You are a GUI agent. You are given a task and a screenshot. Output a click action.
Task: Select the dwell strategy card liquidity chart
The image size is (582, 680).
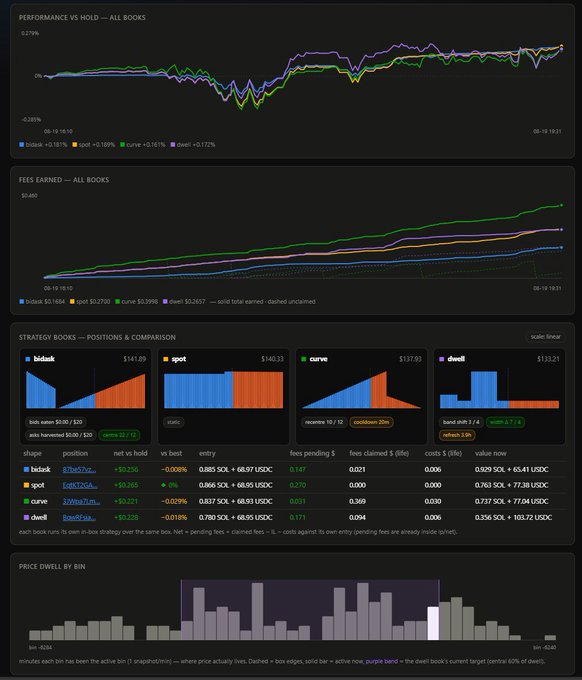[499, 389]
